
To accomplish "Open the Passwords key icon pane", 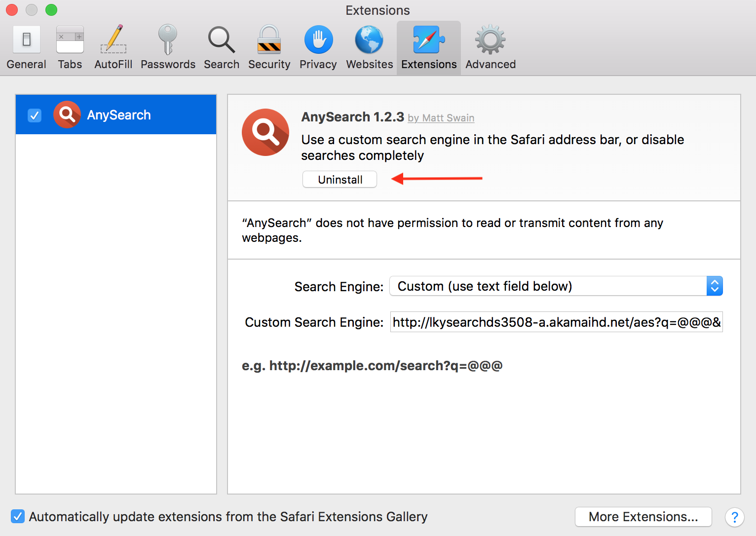I will coord(168,48).
